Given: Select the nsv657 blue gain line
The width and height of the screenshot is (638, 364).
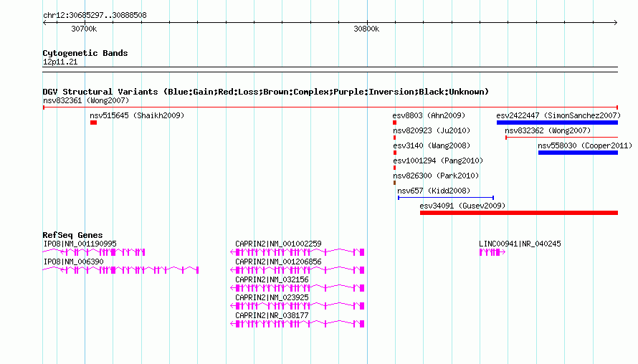Looking at the screenshot, I should [x=446, y=198].
